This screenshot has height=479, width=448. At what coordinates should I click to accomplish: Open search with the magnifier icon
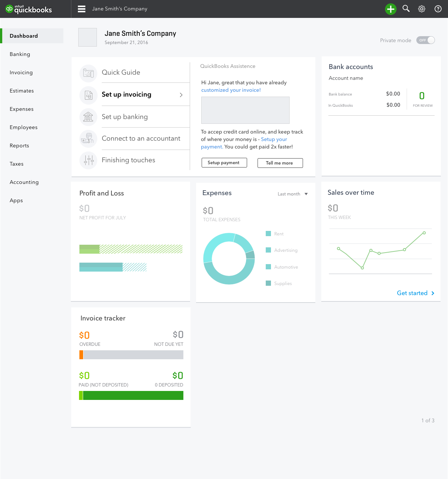[x=406, y=9]
